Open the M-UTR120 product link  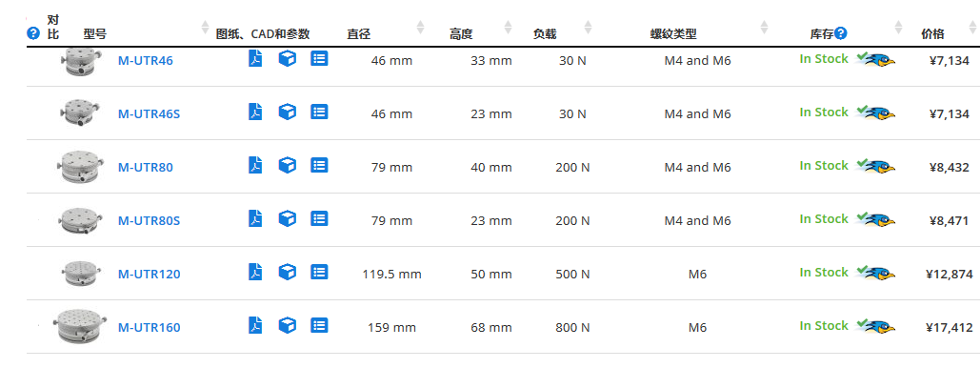click(x=150, y=275)
